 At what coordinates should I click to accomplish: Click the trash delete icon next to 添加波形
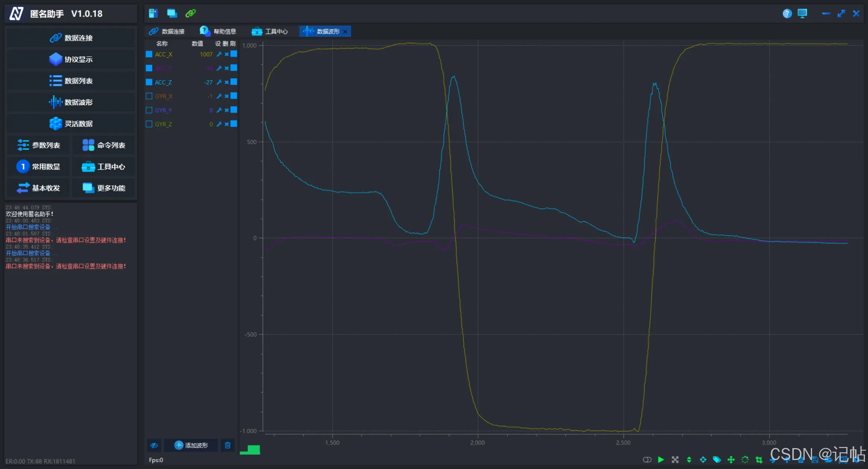[228, 445]
